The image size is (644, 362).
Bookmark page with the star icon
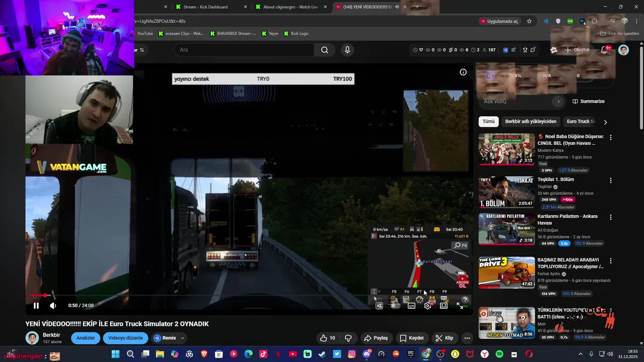pyautogui.click(x=529, y=21)
